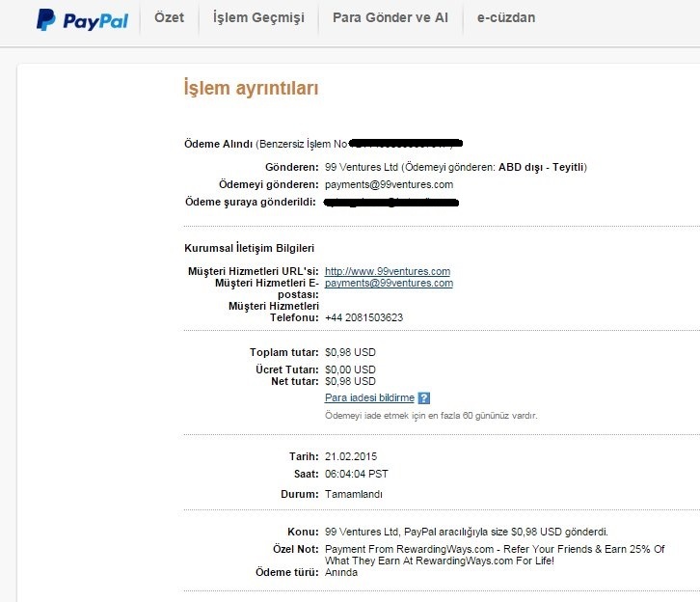Click the Özel Not message text
The height and width of the screenshot is (602, 700).
(495, 555)
